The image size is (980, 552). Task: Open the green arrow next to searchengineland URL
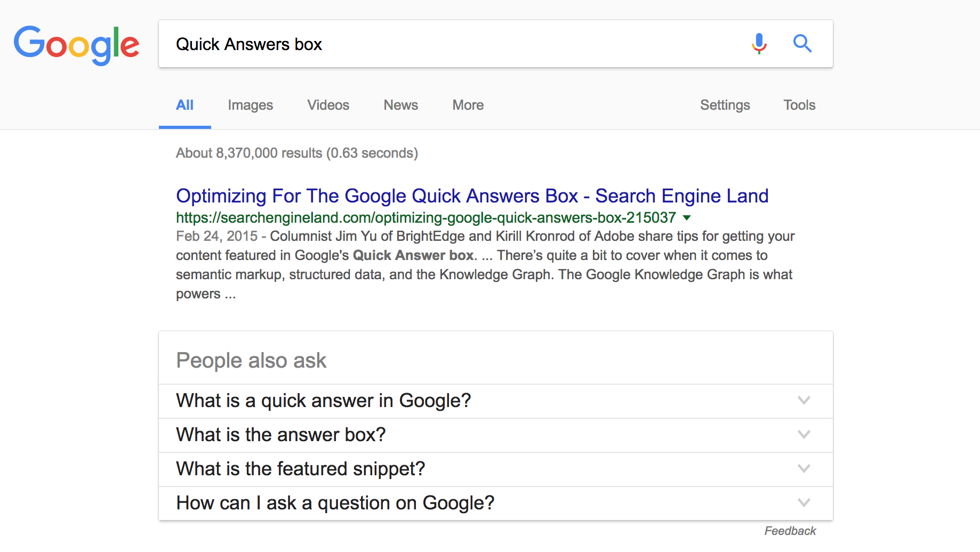click(x=687, y=218)
